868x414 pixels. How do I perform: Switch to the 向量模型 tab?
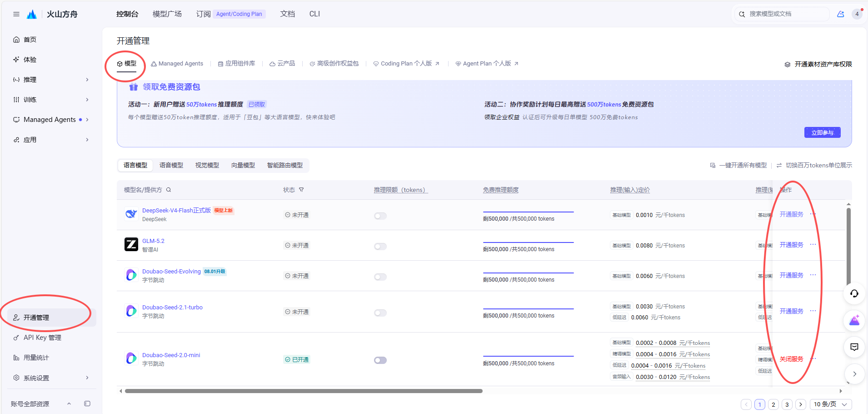coord(243,165)
